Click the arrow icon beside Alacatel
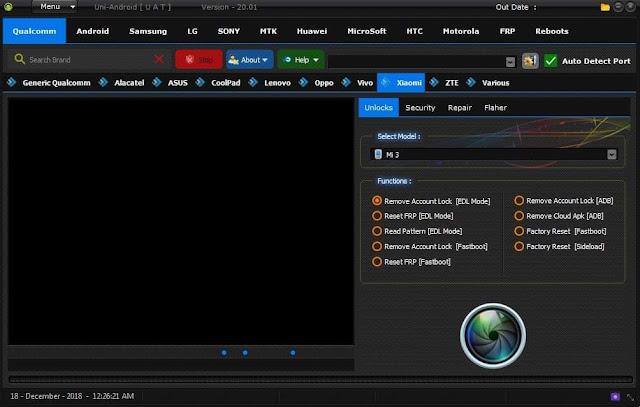The width and height of the screenshot is (640, 407). click(104, 82)
